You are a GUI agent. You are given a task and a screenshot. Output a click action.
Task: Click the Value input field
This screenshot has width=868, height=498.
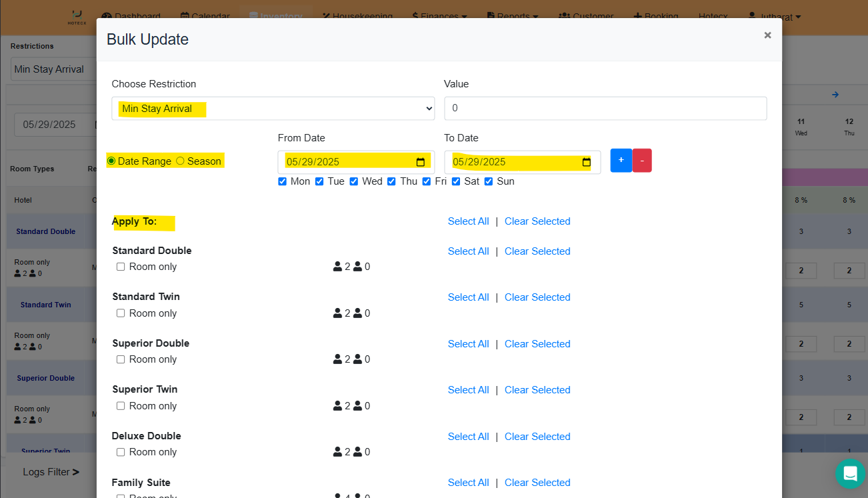click(x=605, y=109)
